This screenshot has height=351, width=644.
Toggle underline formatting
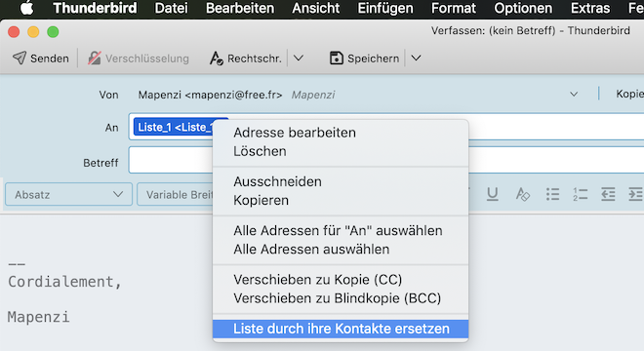[493, 194]
